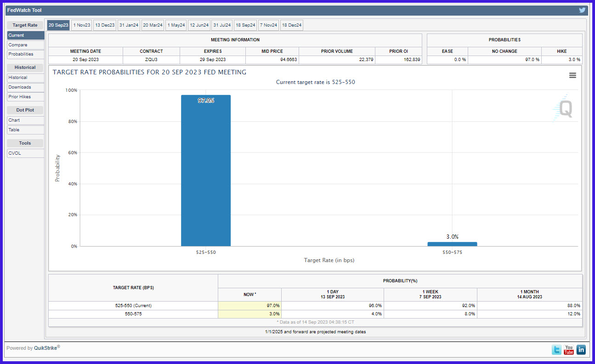Open the Downloads sidebar item
The height and width of the screenshot is (364, 595).
click(x=26, y=87)
